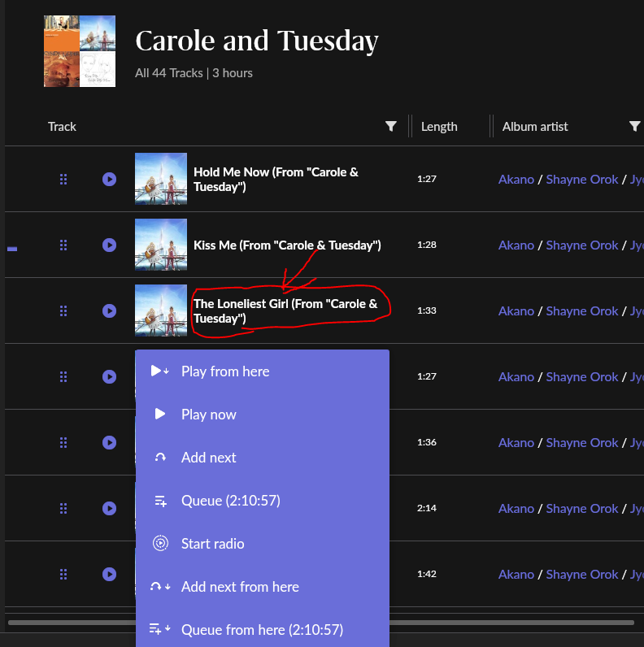Click the Play now triangle icon
The width and height of the screenshot is (644, 647).
pyautogui.click(x=159, y=414)
